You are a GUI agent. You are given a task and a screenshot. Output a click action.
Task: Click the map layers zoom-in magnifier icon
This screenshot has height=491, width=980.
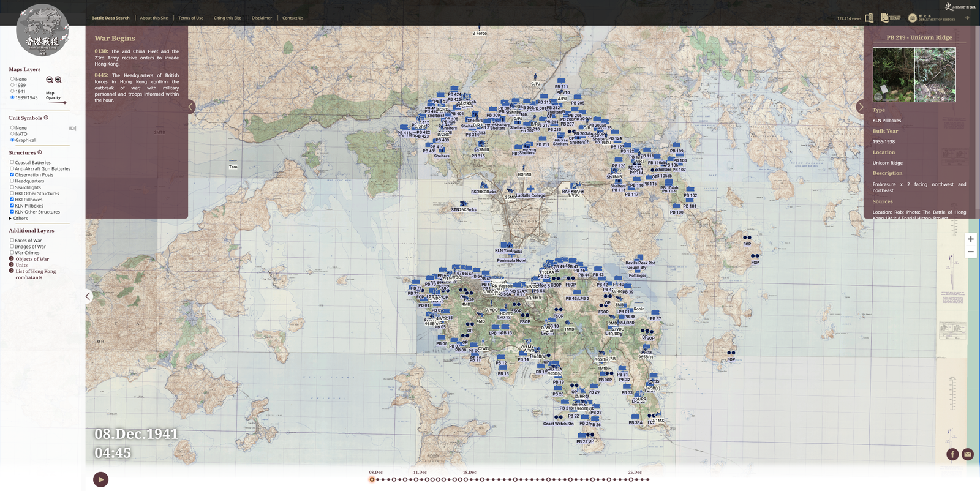58,80
